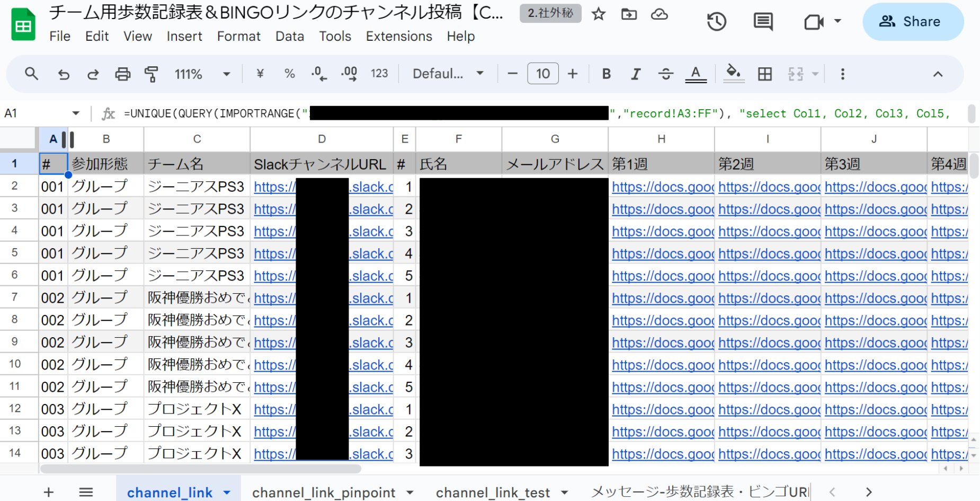Collapse the toolbar with the chevron
The height and width of the screenshot is (501, 980).
point(938,74)
